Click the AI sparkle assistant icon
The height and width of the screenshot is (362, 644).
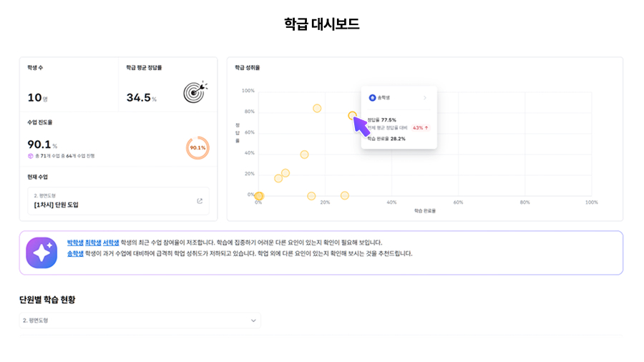tap(42, 253)
